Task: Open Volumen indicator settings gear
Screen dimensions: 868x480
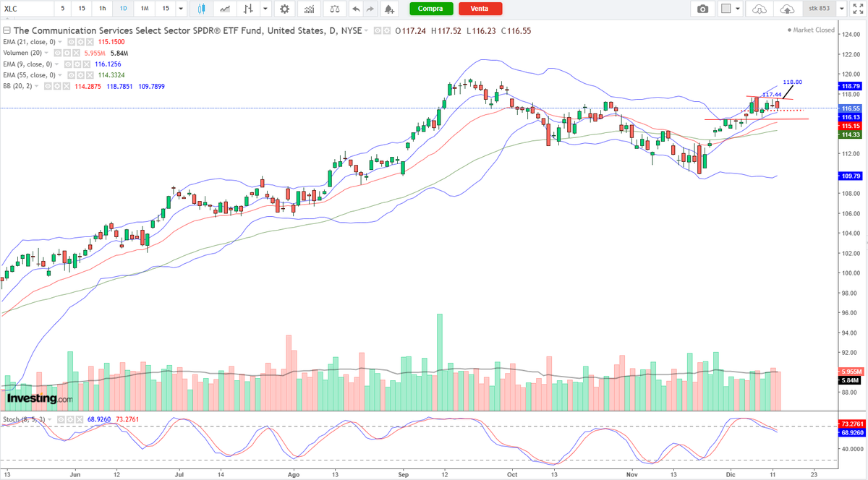Action: click(67, 53)
